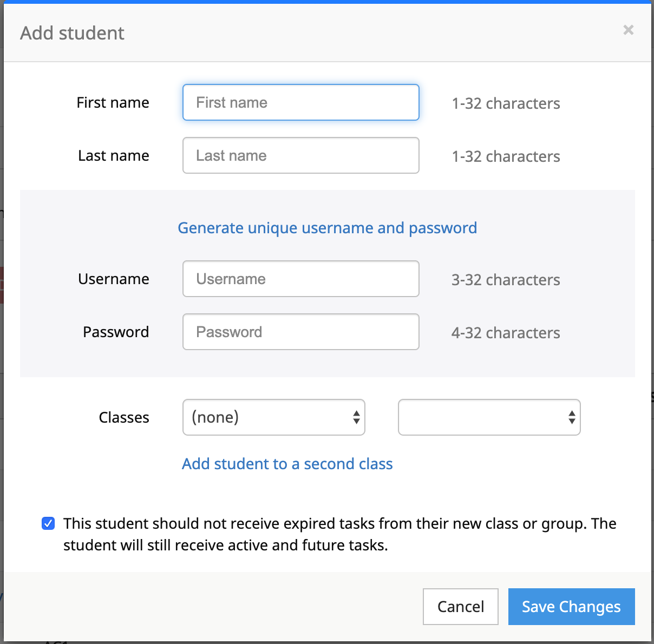Open the Classes dropdown showing (none)

pyautogui.click(x=273, y=417)
